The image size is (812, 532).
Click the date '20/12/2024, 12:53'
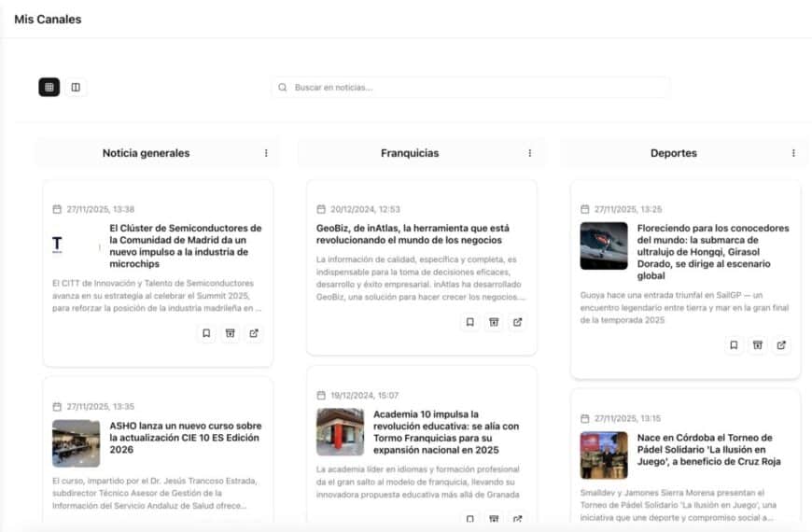pyautogui.click(x=365, y=209)
